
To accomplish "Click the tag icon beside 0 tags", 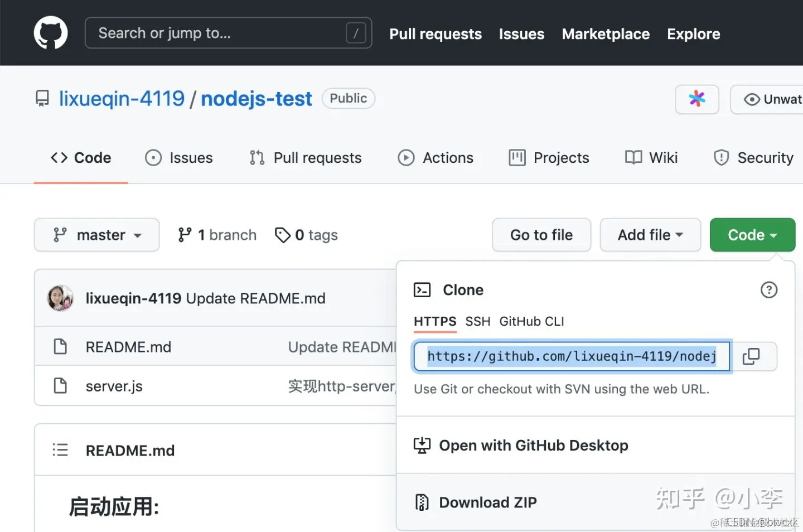I will (283, 235).
